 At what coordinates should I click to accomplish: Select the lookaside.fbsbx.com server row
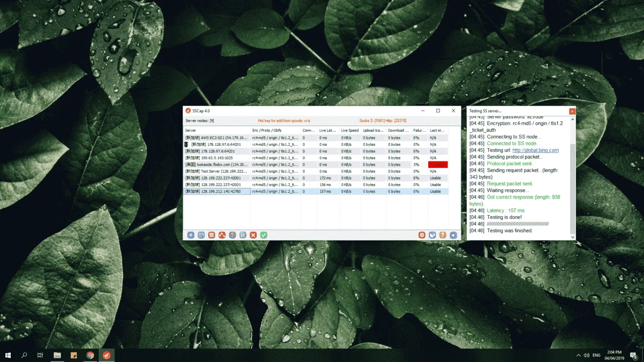click(x=316, y=165)
